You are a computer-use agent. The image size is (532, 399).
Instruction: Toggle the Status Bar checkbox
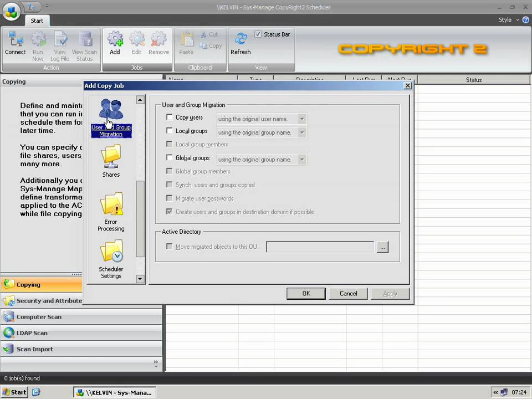click(x=258, y=34)
